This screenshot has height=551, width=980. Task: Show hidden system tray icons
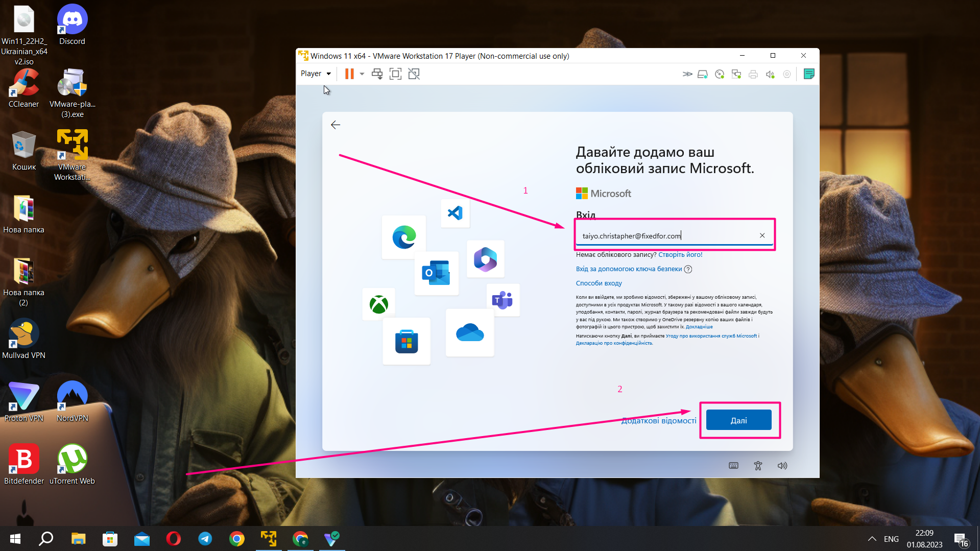(872, 539)
